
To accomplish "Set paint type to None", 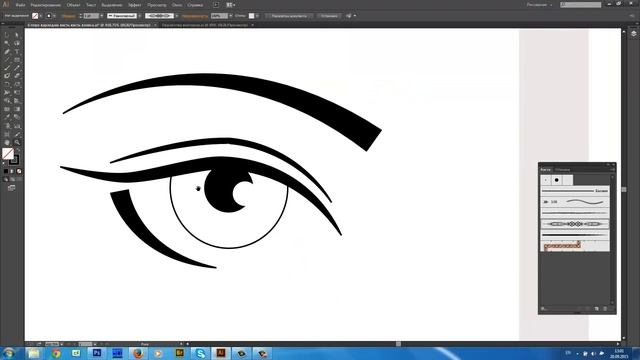I will tap(19, 171).
